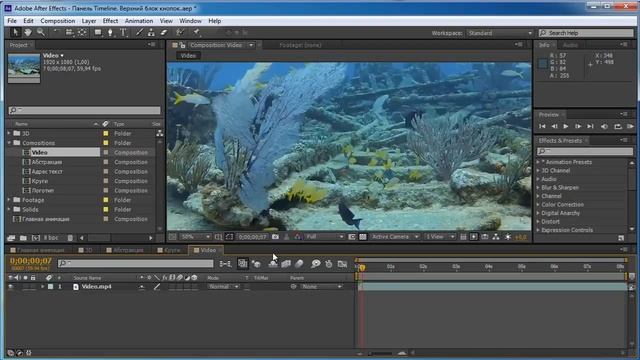Viewport: 640px width, 360px height.
Task: Open Normal blending mode dropdown for Video.mp4
Action: [223, 287]
